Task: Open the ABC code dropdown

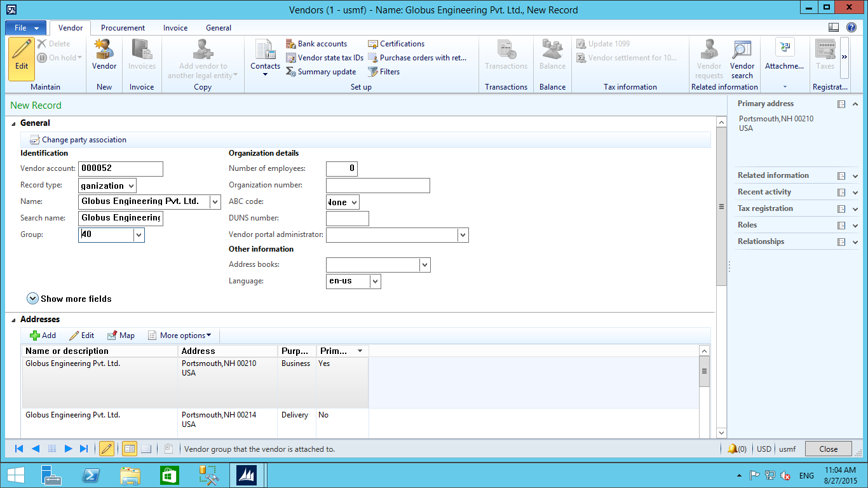Action: pos(354,202)
